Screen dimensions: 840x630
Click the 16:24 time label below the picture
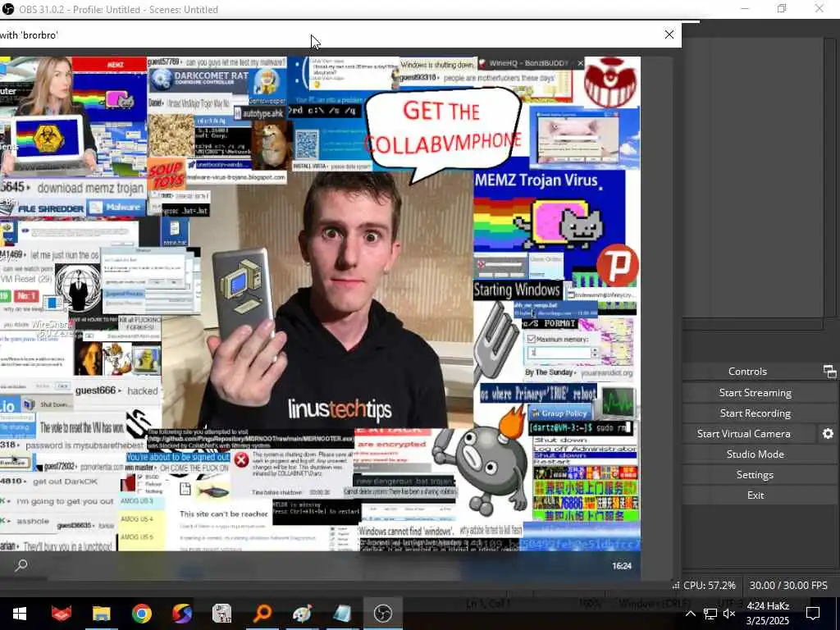coord(622,566)
